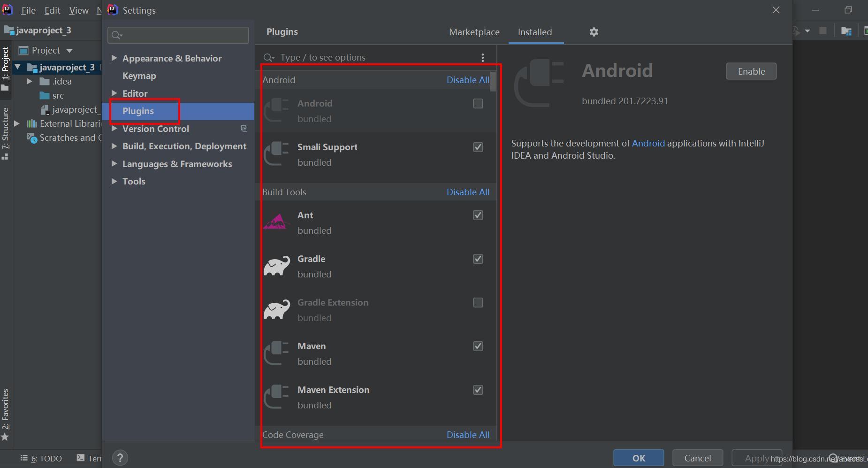Image resolution: width=868 pixels, height=468 pixels.
Task: Switch to the Marketplace tab
Action: click(474, 32)
